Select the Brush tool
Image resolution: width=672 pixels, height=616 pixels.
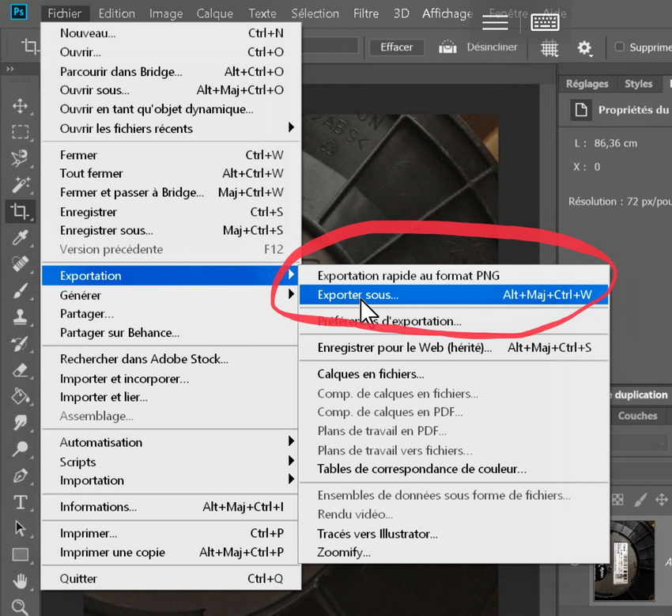[x=20, y=290]
